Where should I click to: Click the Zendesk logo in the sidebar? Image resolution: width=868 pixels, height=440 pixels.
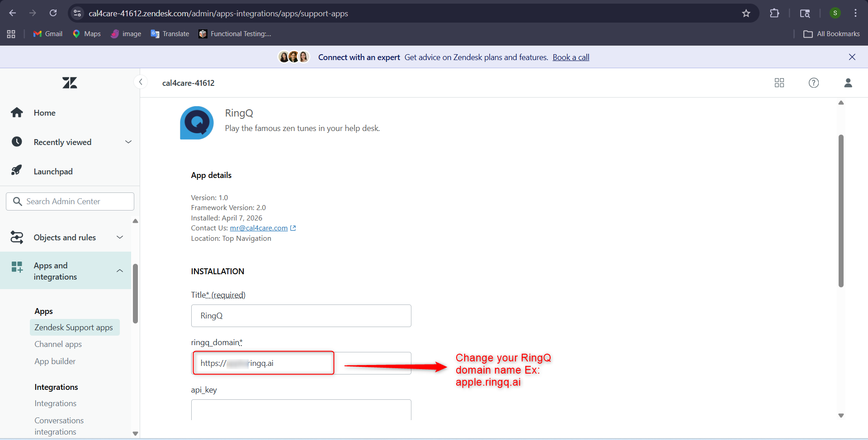(x=70, y=83)
